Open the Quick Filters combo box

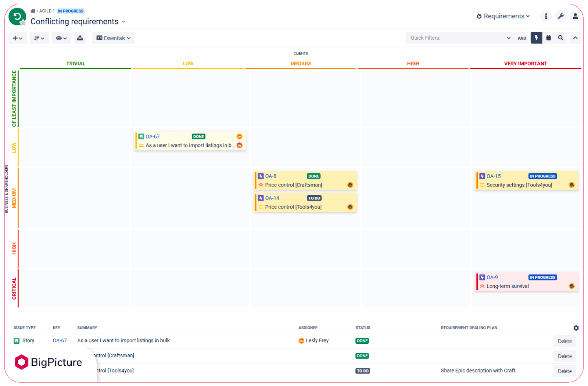tap(460, 38)
